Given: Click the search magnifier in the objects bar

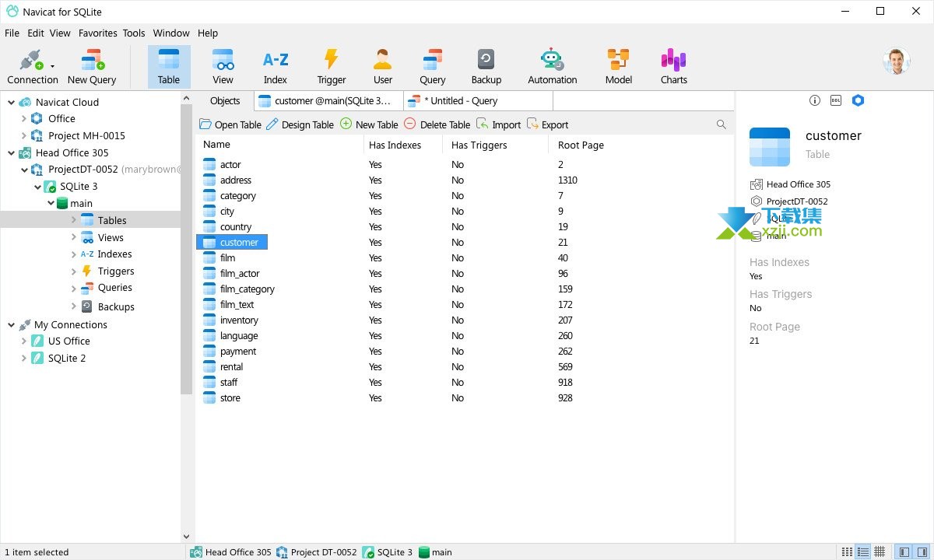Looking at the screenshot, I should click(x=722, y=124).
